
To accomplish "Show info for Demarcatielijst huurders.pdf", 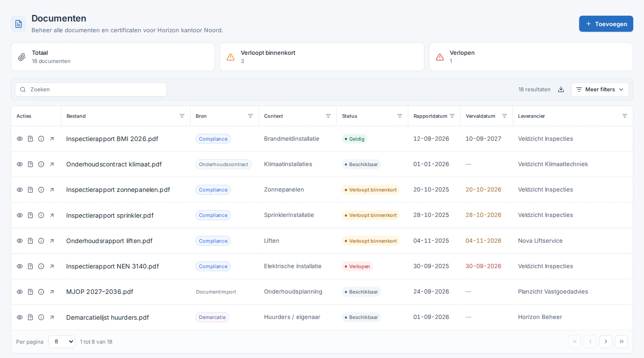I will click(x=41, y=317).
